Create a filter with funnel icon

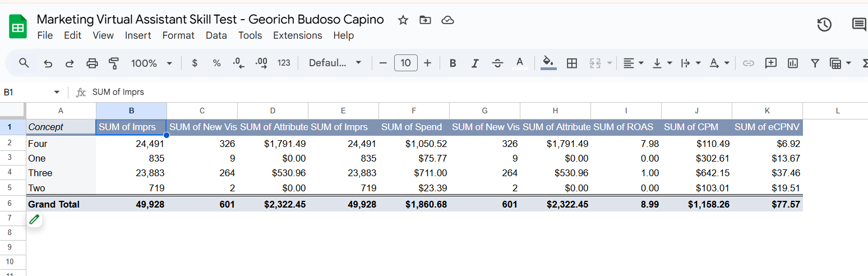pos(815,63)
